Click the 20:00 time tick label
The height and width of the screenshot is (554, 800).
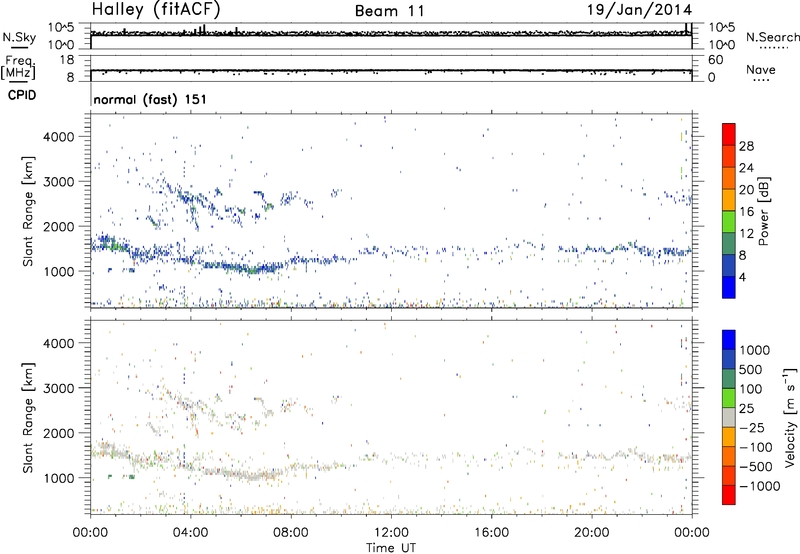[591, 533]
